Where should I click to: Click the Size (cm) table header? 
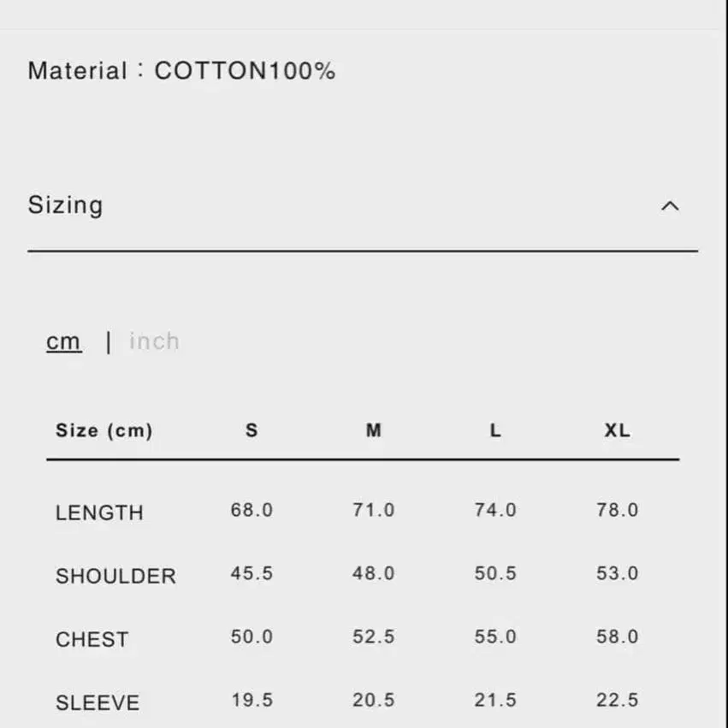point(104,430)
